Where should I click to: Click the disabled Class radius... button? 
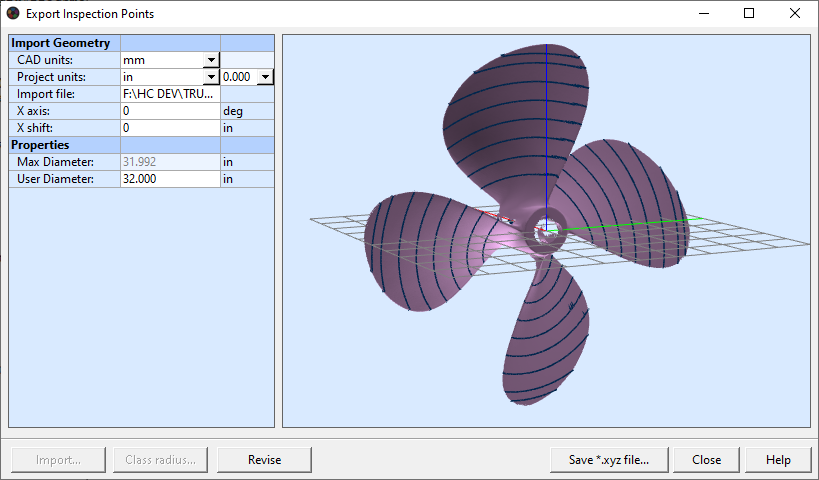(x=160, y=460)
